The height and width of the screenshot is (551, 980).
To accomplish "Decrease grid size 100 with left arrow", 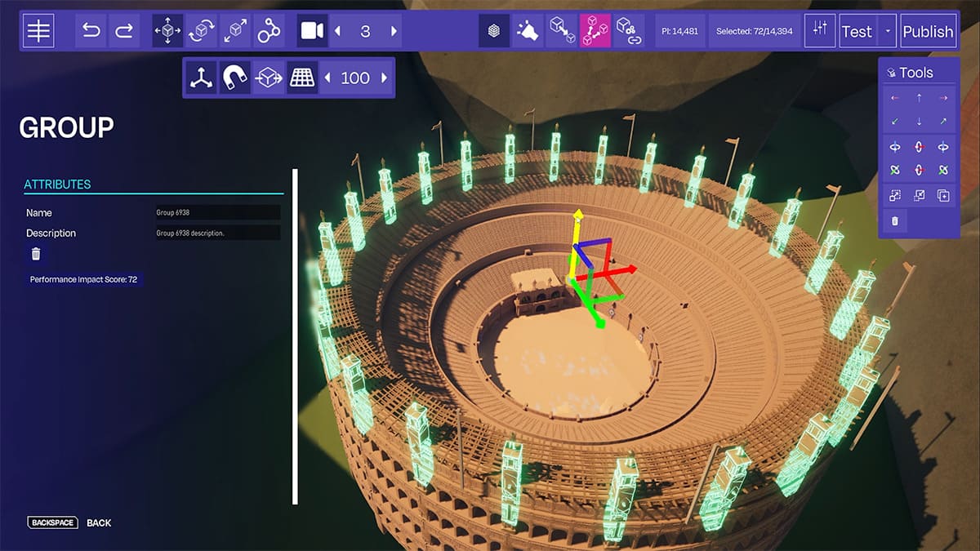I will click(x=328, y=78).
